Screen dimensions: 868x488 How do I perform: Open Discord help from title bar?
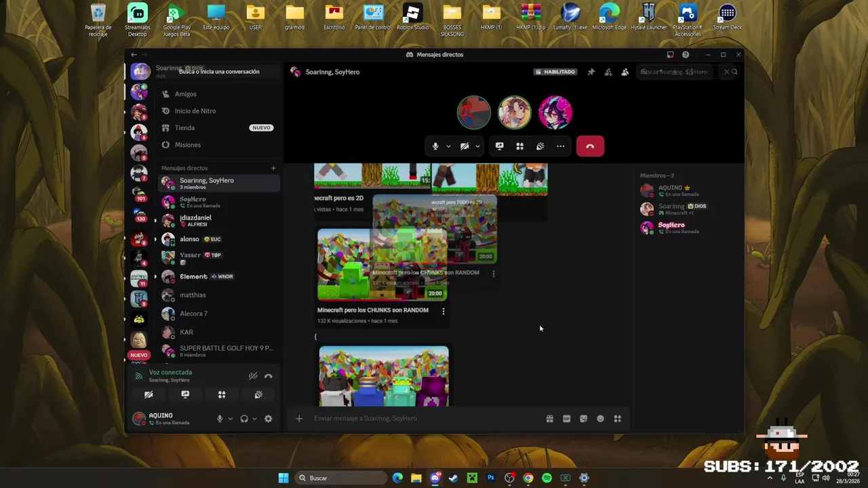click(686, 54)
